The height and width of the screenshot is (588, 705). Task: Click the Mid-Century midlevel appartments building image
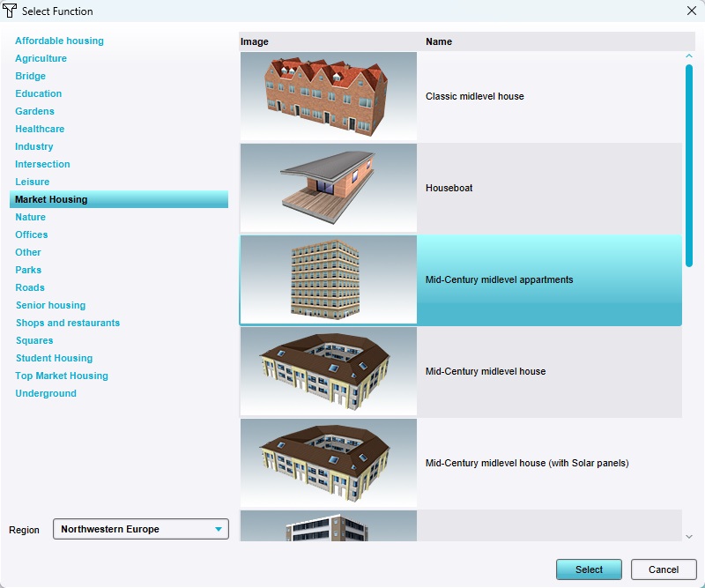[x=328, y=279]
